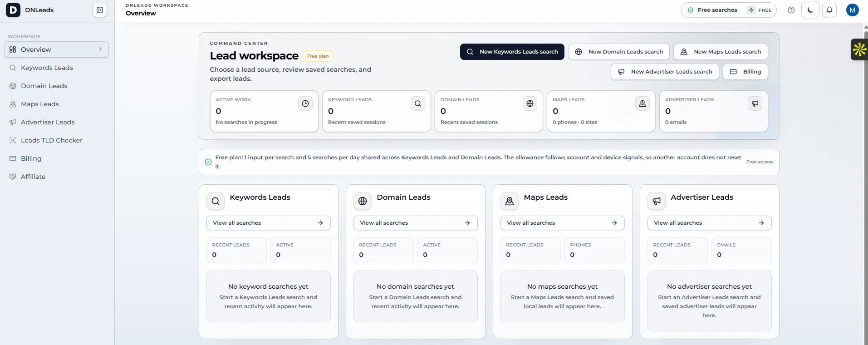Open Leads TLD Checker sidebar item

pos(56,140)
